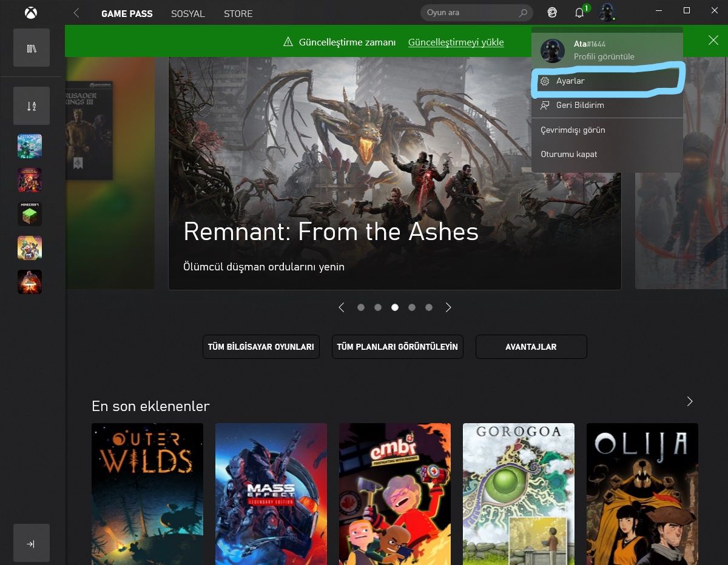This screenshot has width=728, height=565.
Task: Select the first carousel dot
Action: 361,307
